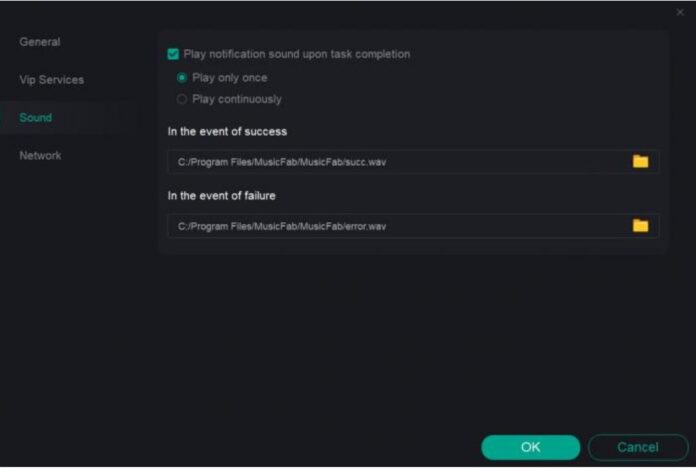Select the Sound tab in the sidebar

tap(35, 118)
